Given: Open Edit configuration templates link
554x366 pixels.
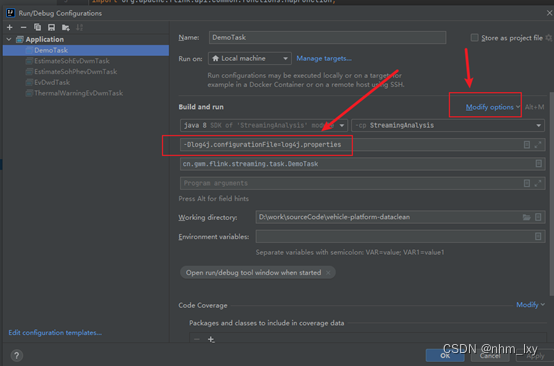Looking at the screenshot, I should pos(55,332).
